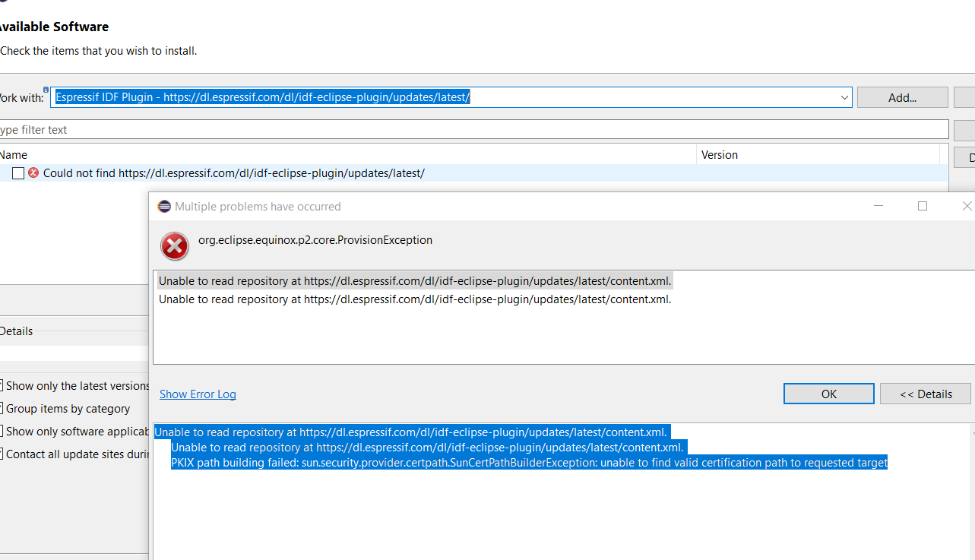Collapse details with the << Details button

click(925, 394)
